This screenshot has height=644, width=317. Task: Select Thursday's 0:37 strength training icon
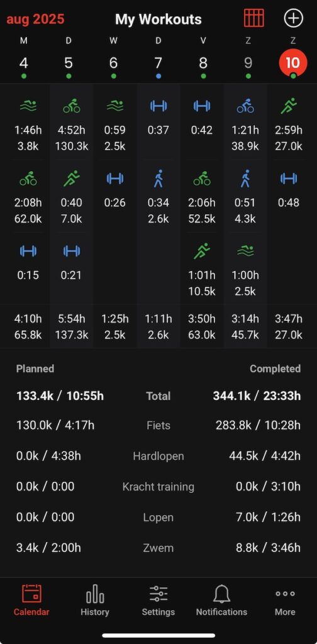[158, 106]
